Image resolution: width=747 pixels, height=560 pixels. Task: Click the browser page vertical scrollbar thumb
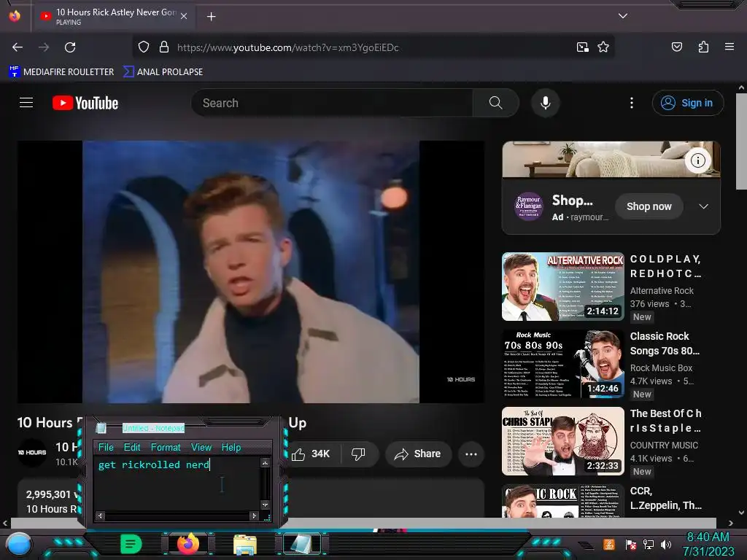(x=741, y=141)
